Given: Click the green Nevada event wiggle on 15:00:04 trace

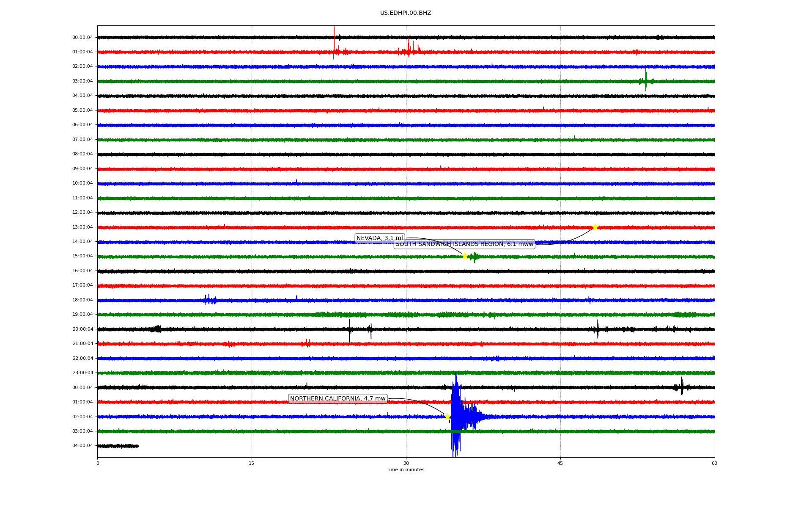Looking at the screenshot, I should point(474,257).
